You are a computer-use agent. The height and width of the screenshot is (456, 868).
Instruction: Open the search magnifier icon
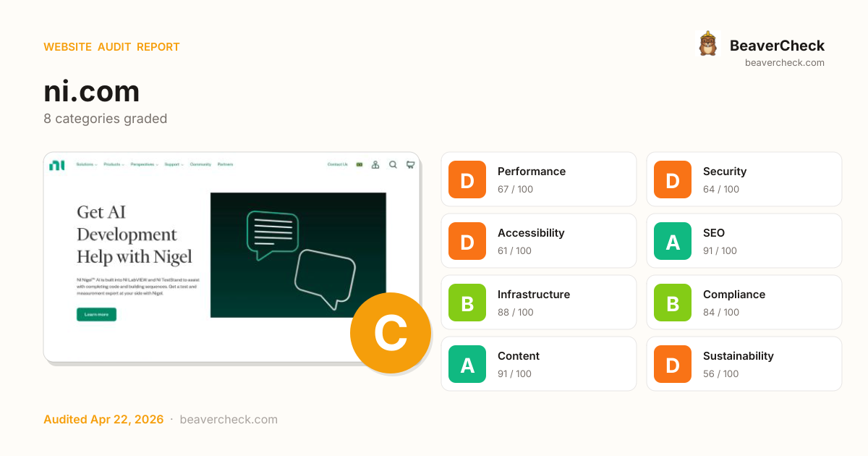393,164
